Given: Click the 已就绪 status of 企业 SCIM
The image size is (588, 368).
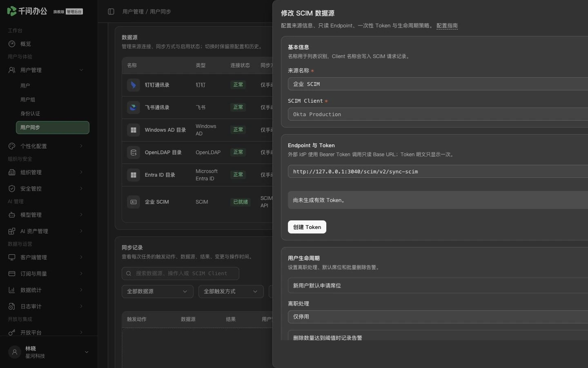Looking at the screenshot, I should [x=241, y=202].
